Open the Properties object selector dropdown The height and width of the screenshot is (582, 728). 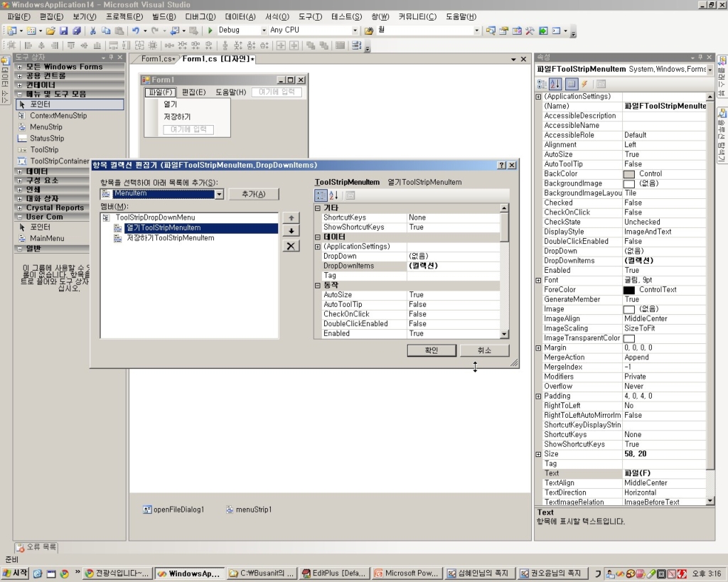pyautogui.click(x=710, y=70)
